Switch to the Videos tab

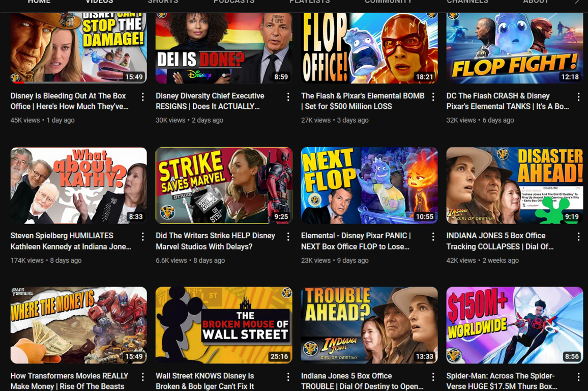pos(99,2)
